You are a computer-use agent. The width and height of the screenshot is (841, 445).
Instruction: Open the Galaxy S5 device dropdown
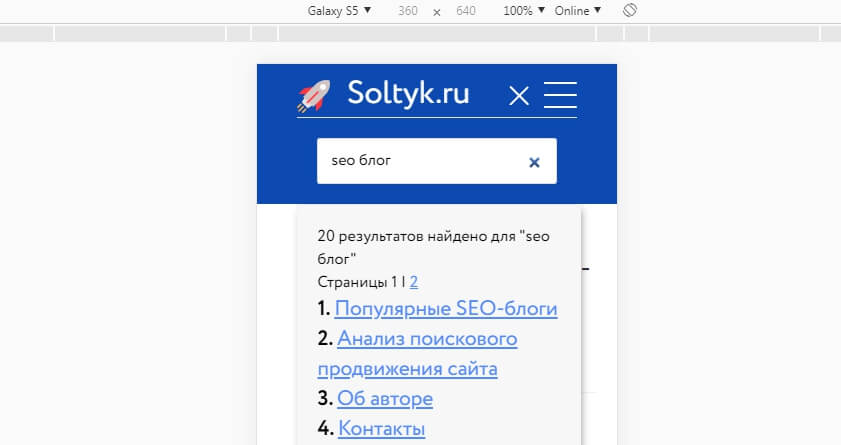pos(339,11)
